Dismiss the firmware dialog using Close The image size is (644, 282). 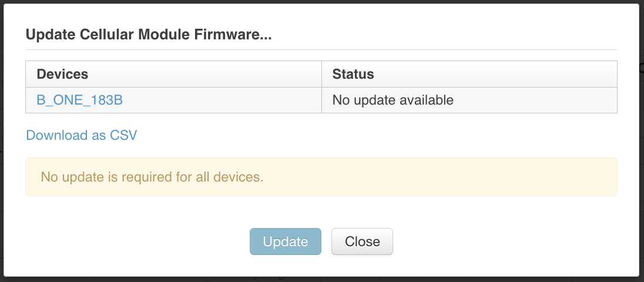click(362, 241)
